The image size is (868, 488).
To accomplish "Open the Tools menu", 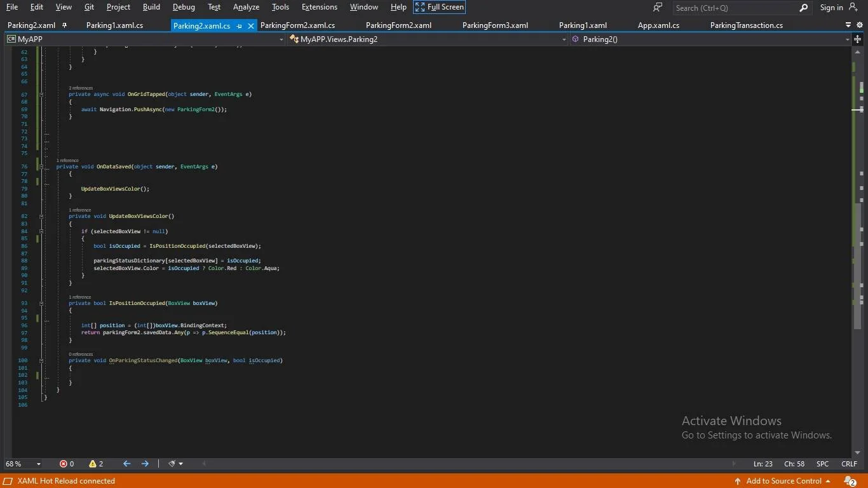I will (x=280, y=7).
